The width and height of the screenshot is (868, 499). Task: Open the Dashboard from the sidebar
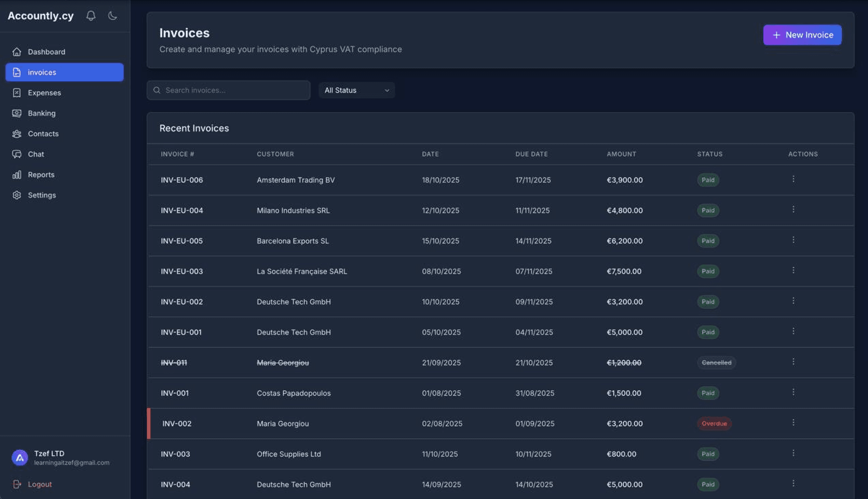coord(46,52)
